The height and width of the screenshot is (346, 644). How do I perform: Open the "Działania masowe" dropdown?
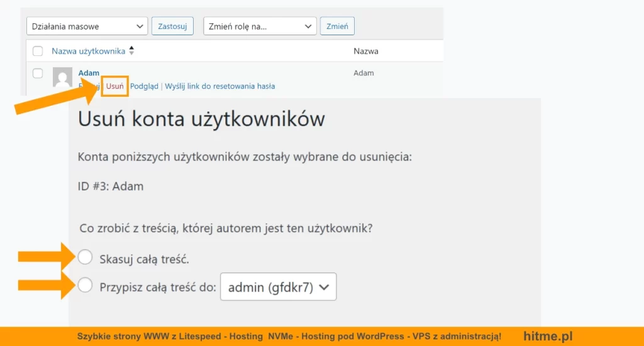87,26
